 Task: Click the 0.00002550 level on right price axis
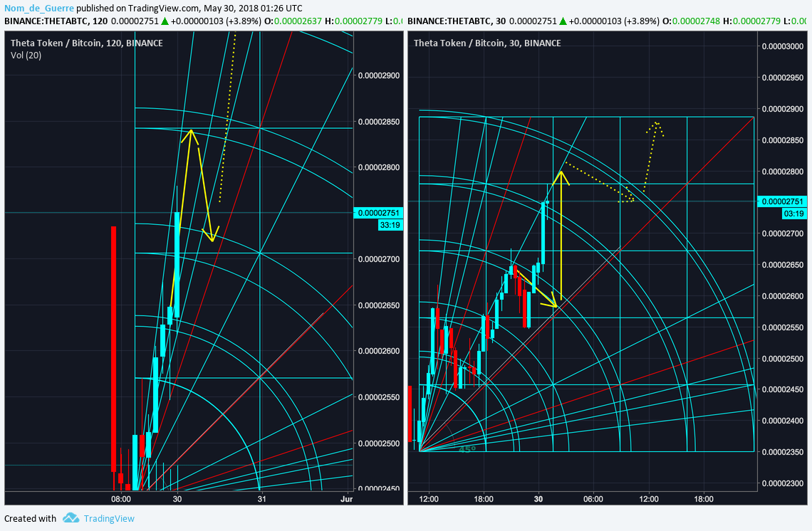tap(783, 327)
